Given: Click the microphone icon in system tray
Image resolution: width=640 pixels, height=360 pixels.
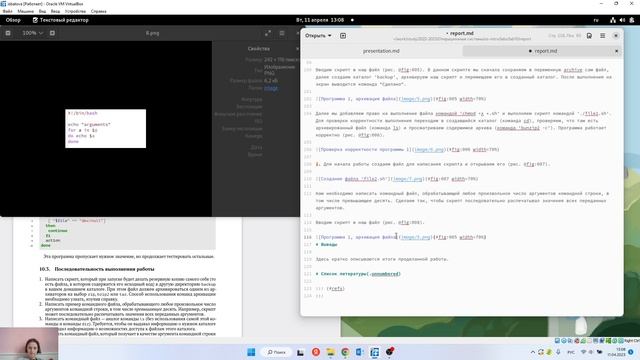Looking at the screenshot, I should click(x=558, y=352).
